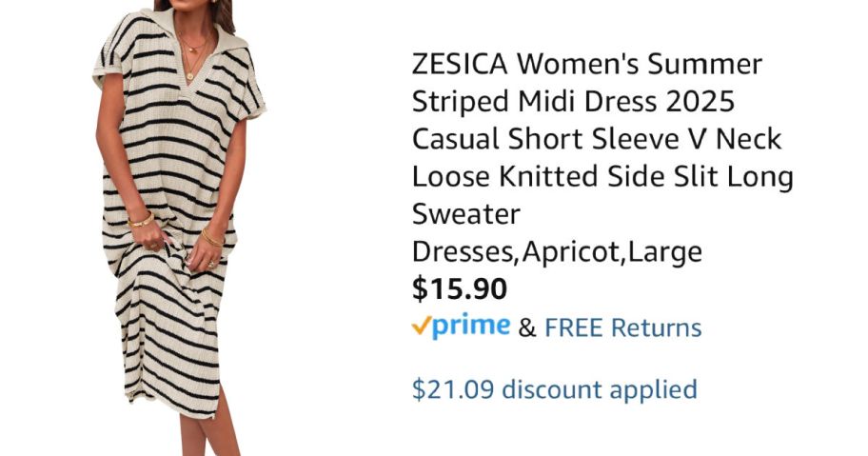868x456 pixels.
Task: Click the gold bracelet on model's wrist
Action: pyautogui.click(x=141, y=221)
